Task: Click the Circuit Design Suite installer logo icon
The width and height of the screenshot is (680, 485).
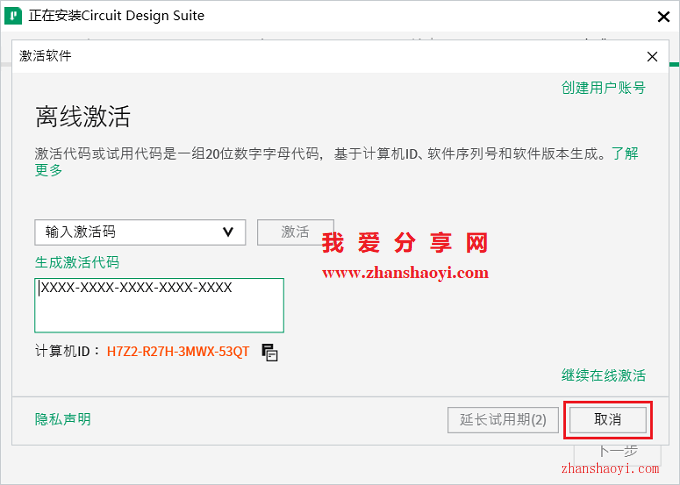Action: pyautogui.click(x=13, y=16)
